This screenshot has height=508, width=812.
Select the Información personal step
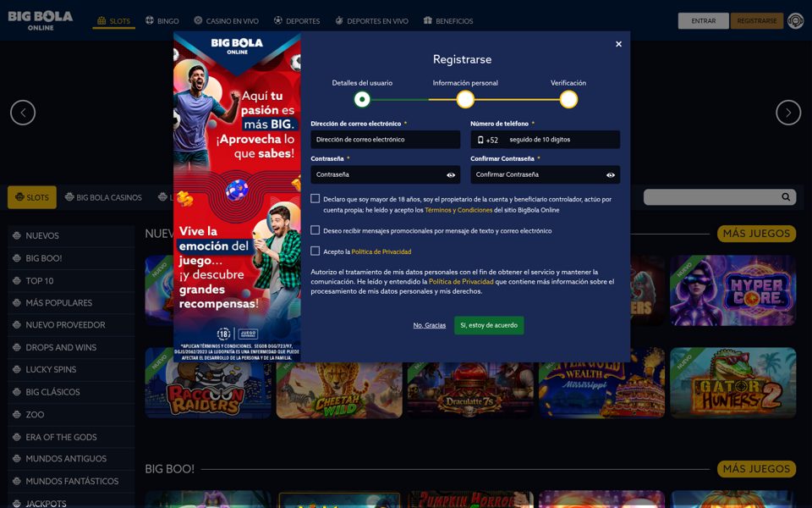[465, 99]
